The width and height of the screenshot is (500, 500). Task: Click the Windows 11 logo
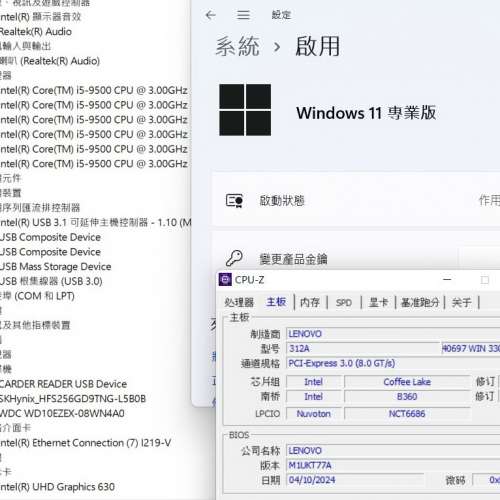[245, 110]
